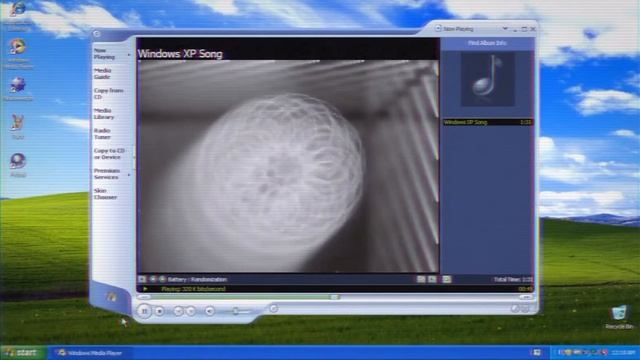Open the Now Playing taskbar tab
Image resolution: width=640 pixels, height=360 pixels.
tap(104, 54)
